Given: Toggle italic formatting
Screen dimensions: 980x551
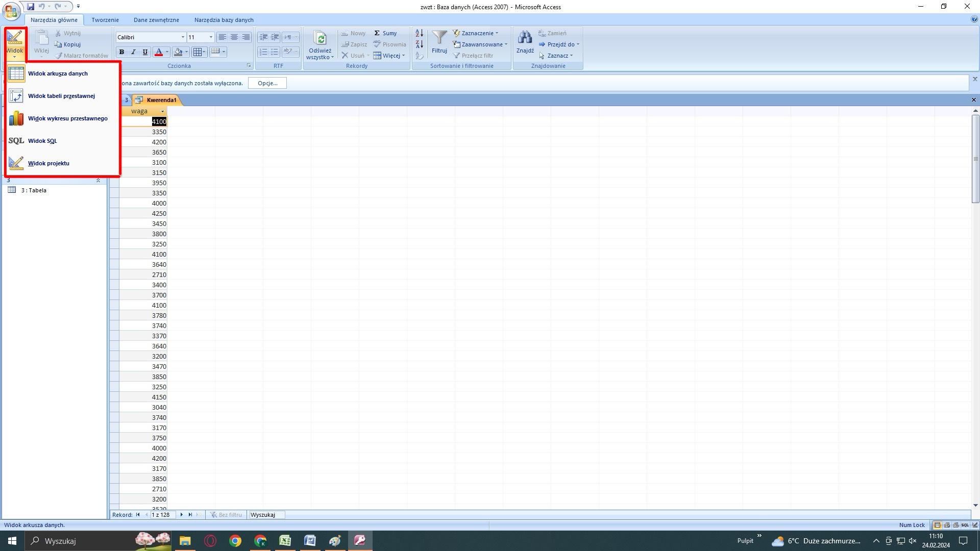Looking at the screenshot, I should point(133,52).
